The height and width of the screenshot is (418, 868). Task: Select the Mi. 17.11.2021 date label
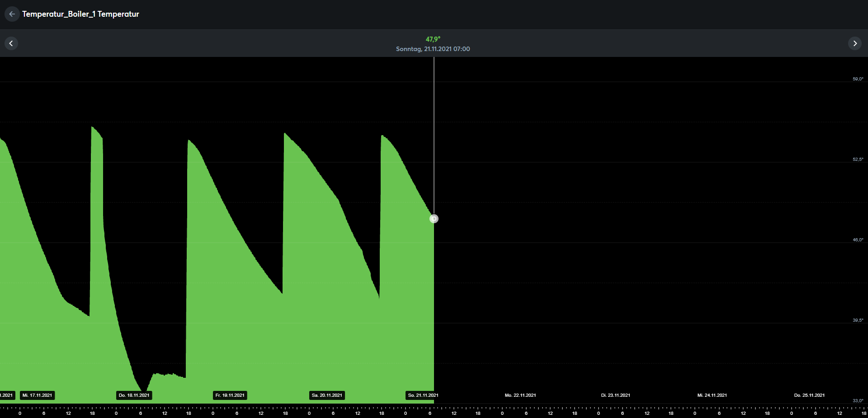click(x=38, y=395)
